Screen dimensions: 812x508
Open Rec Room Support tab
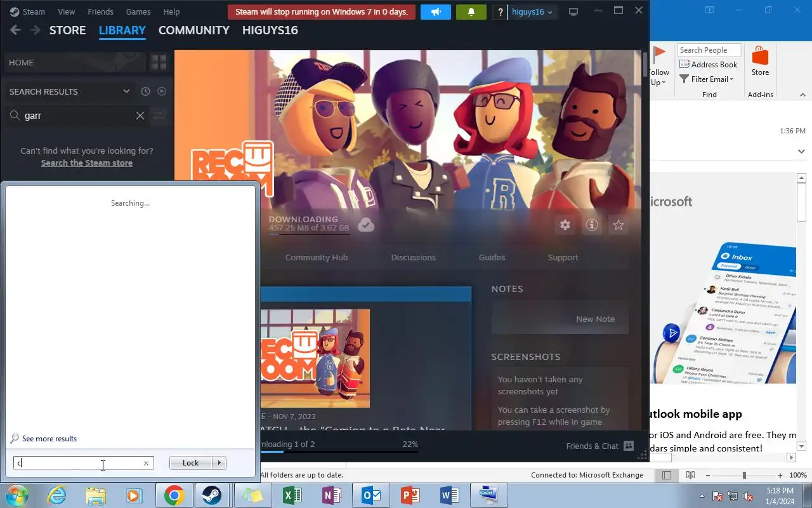click(x=563, y=257)
